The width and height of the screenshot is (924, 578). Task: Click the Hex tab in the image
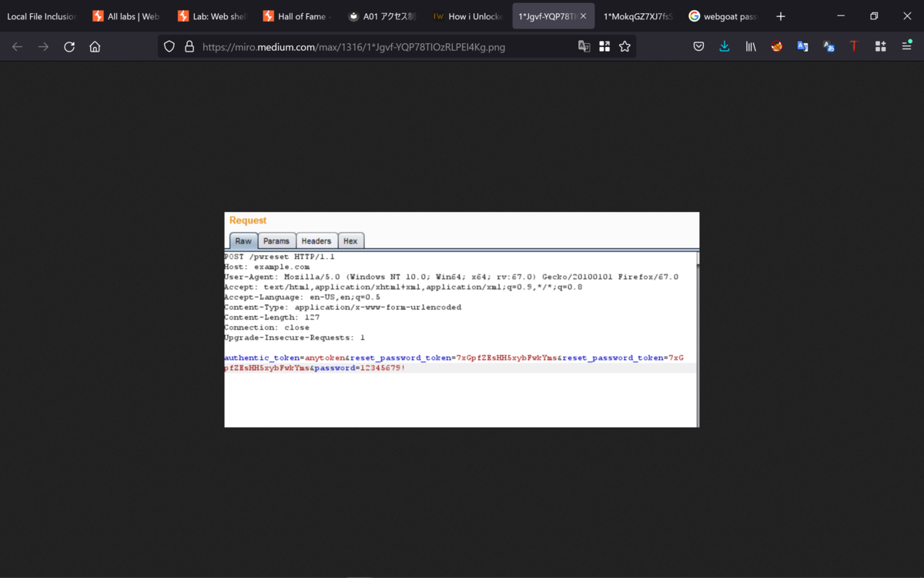(350, 240)
